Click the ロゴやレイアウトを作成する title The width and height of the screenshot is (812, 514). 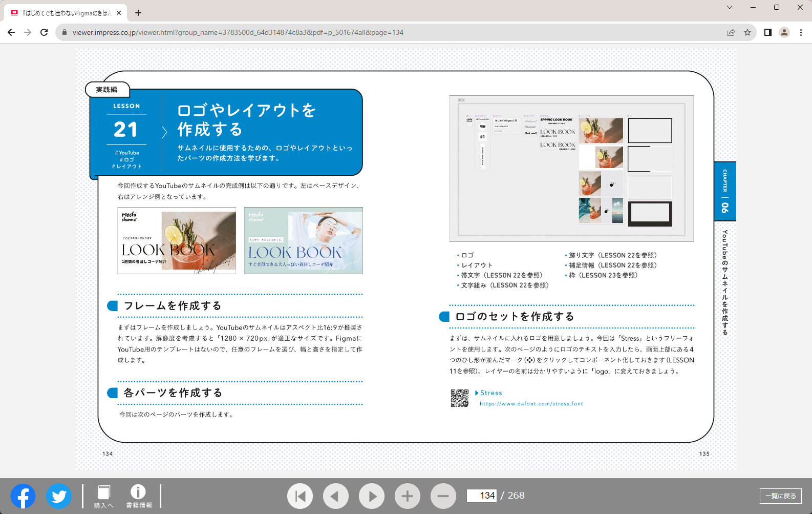pyautogui.click(x=247, y=120)
